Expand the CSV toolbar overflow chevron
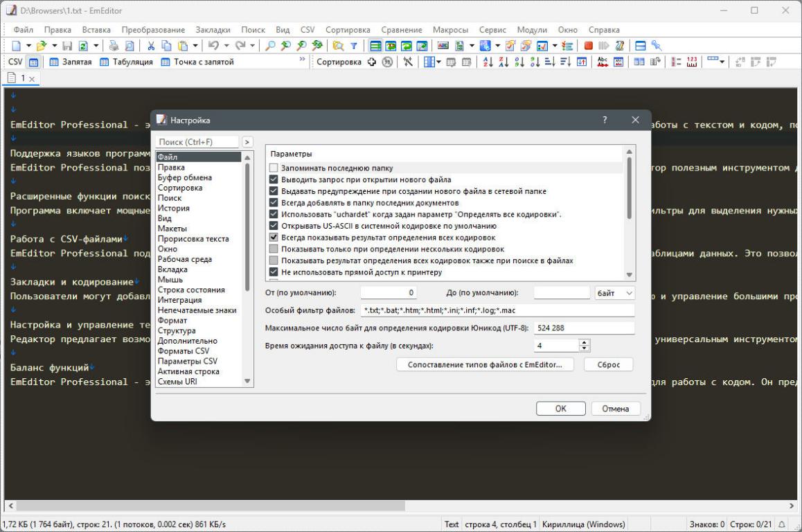Viewport: 802px width, 532px height. (x=302, y=61)
